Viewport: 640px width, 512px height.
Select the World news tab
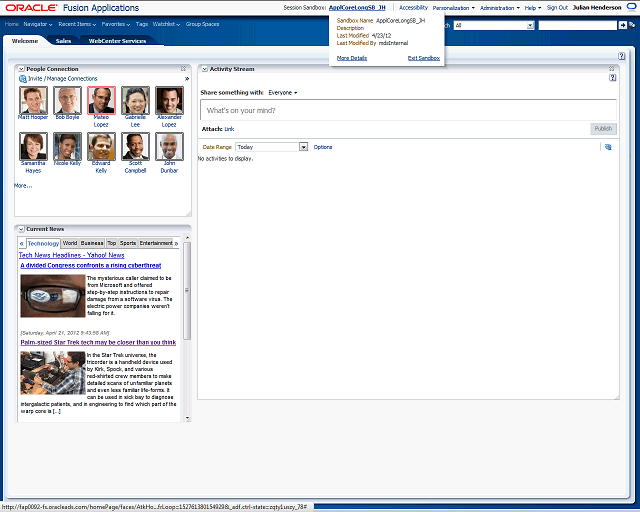69,243
